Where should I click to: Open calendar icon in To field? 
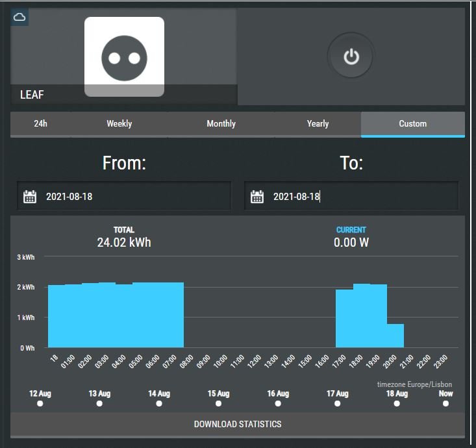coord(257,197)
